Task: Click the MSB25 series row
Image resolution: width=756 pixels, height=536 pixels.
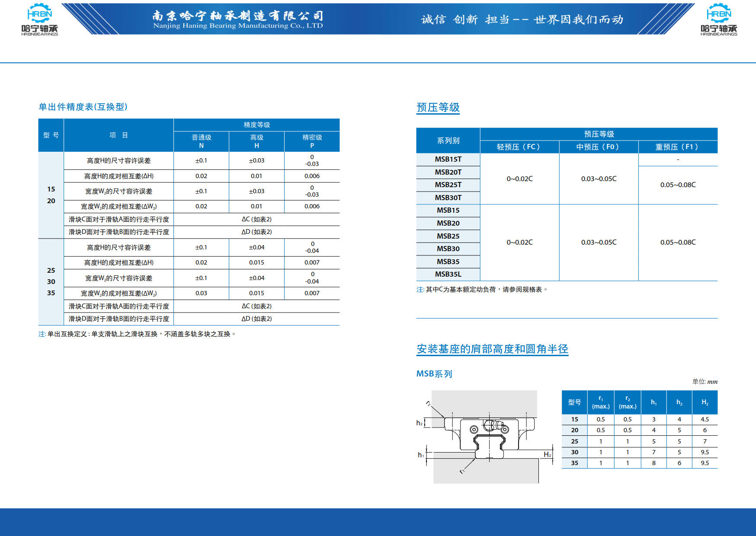Action: 448,236
